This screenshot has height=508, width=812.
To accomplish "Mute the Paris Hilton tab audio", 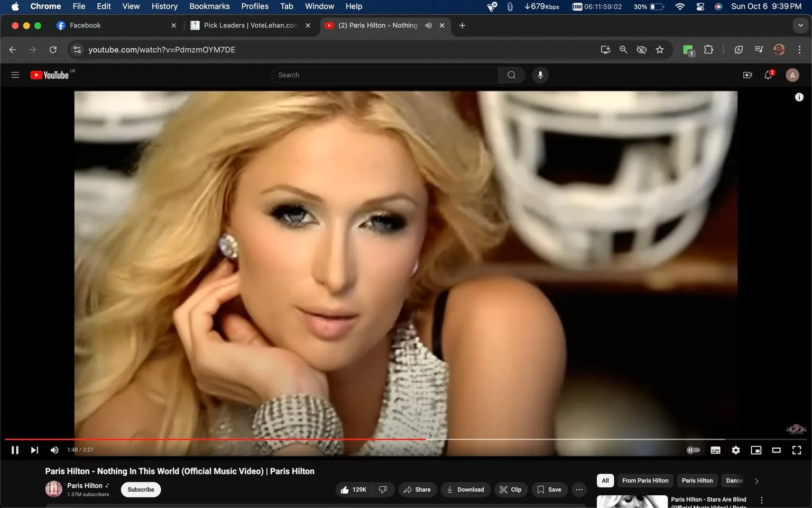I will [429, 25].
